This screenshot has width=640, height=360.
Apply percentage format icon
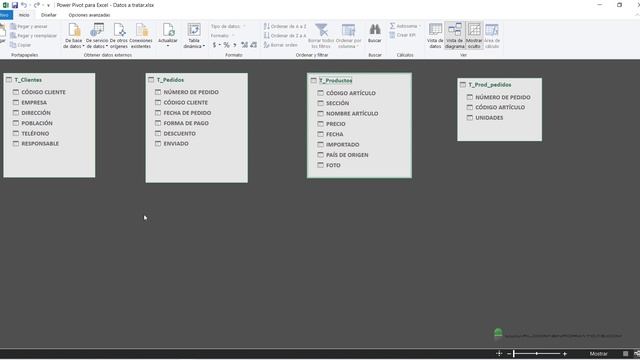[x=227, y=45]
